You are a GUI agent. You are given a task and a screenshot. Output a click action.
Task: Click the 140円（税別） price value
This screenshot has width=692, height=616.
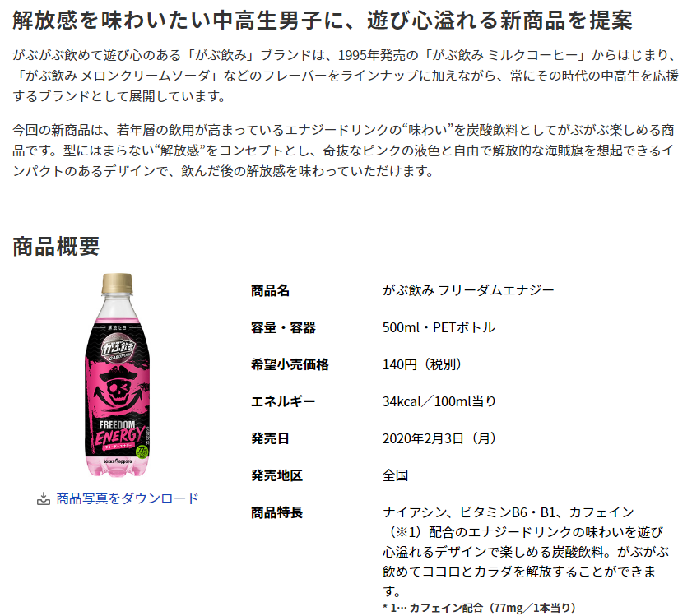click(x=421, y=364)
